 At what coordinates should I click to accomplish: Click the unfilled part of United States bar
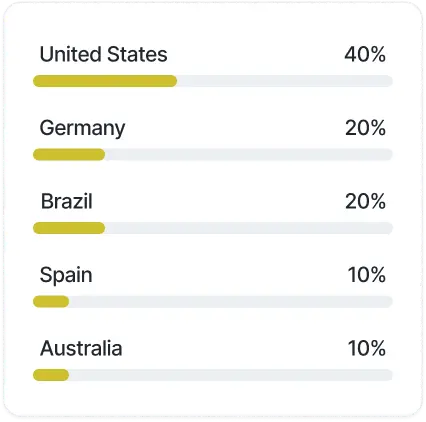click(285, 81)
